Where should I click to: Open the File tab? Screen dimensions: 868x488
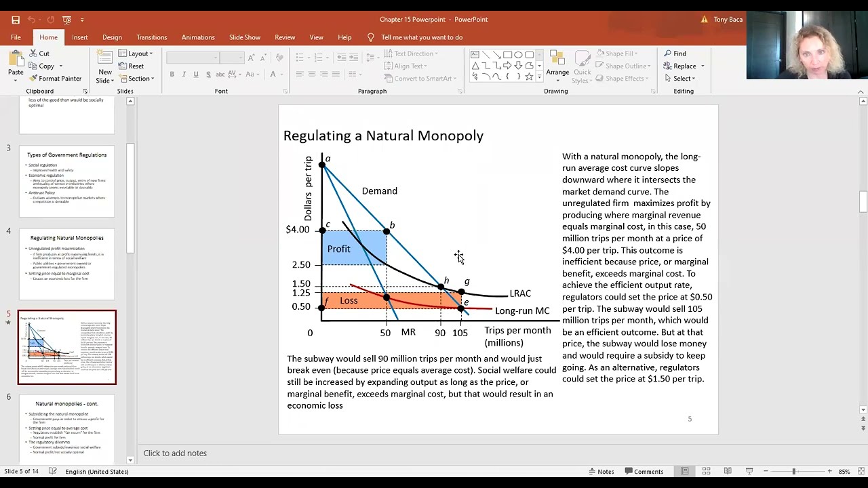(x=16, y=37)
